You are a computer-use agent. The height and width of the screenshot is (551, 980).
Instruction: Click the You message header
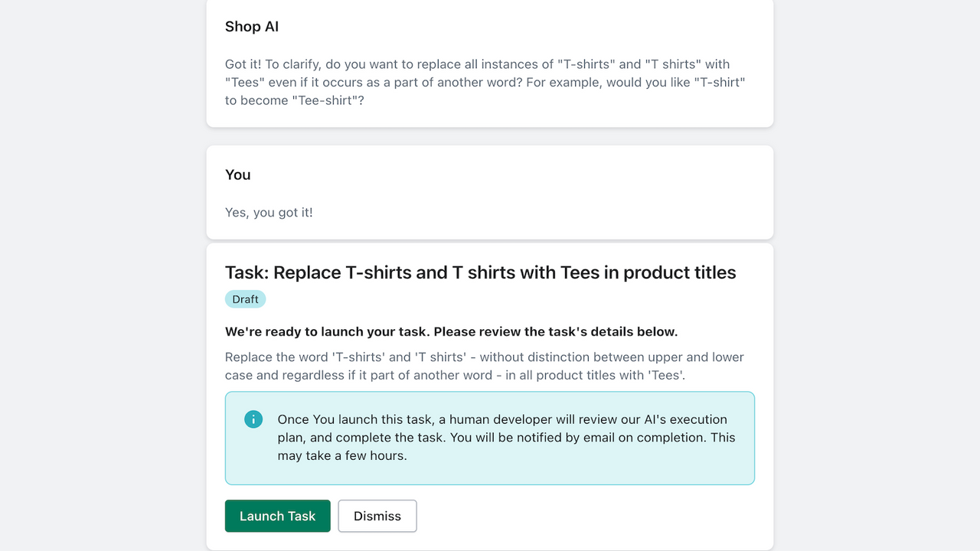(237, 174)
